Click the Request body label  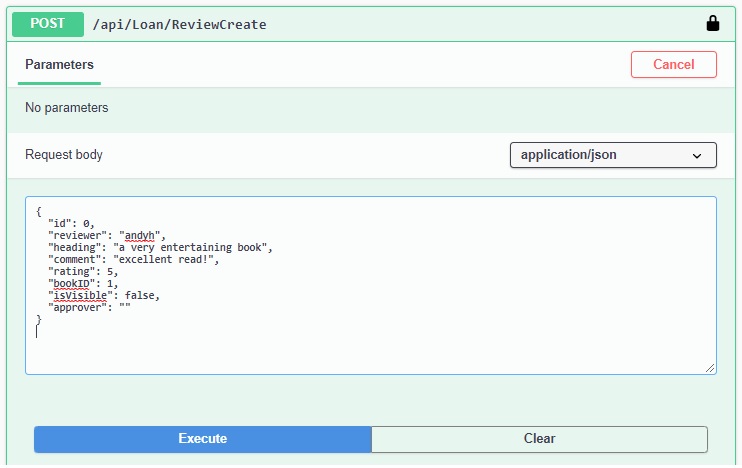pos(64,155)
